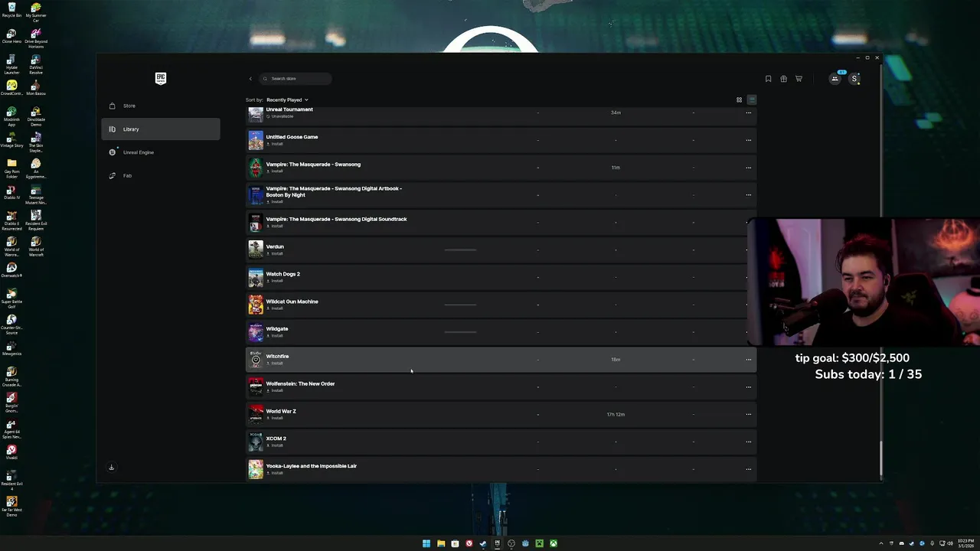Viewport: 980px width, 551px height.
Task: Open the Counter-Strike Source desktop shortcut
Action: click(11, 324)
